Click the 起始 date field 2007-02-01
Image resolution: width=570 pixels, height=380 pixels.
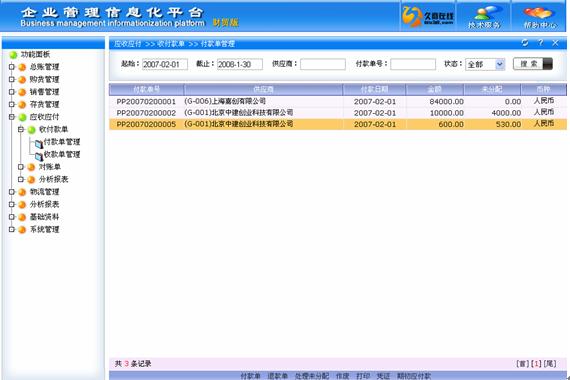coord(165,64)
